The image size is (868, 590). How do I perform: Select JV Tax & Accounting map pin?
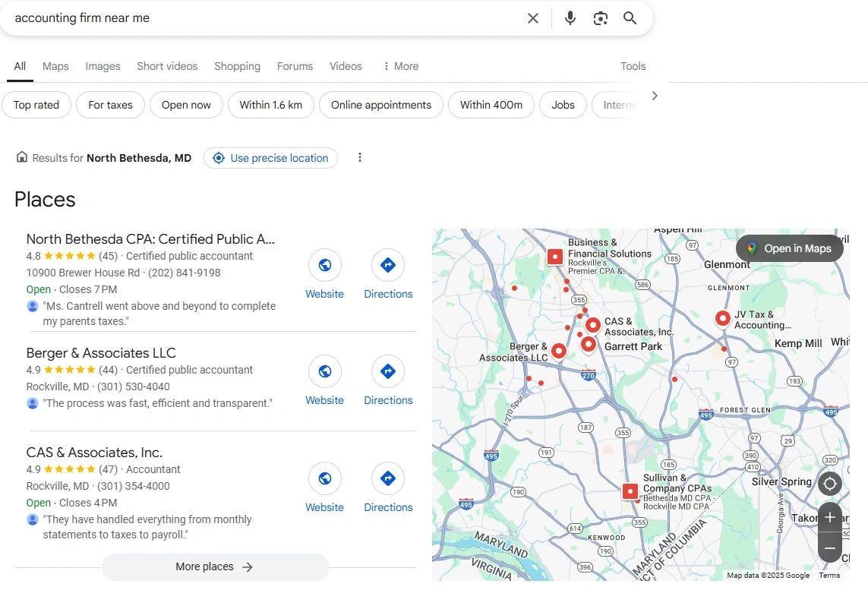[x=722, y=319]
